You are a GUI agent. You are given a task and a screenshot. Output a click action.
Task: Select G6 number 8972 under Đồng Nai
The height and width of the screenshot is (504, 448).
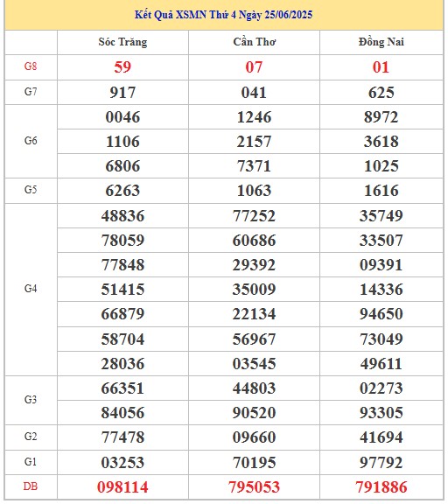(381, 117)
